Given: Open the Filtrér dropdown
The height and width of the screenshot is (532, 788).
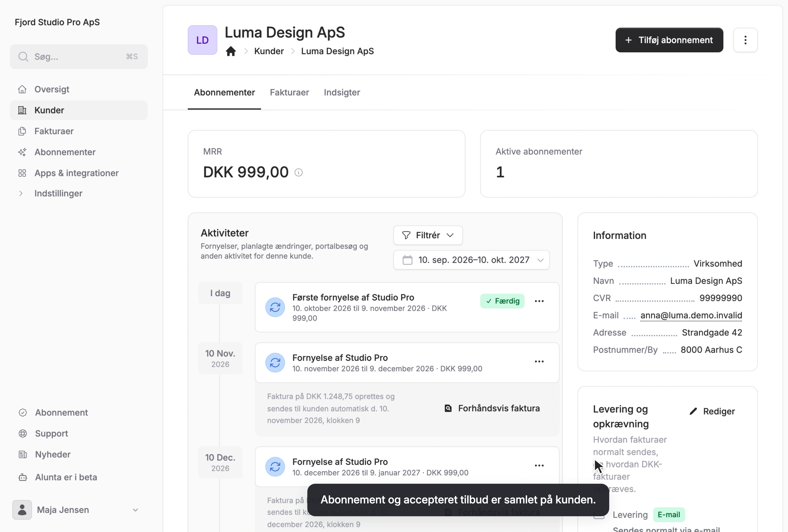Looking at the screenshot, I should pos(427,235).
